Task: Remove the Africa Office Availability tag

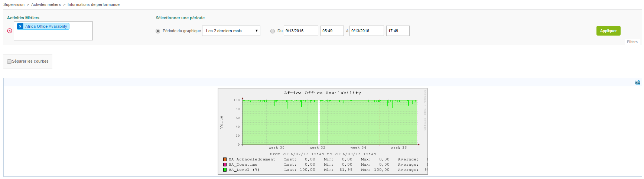Action: [20, 26]
